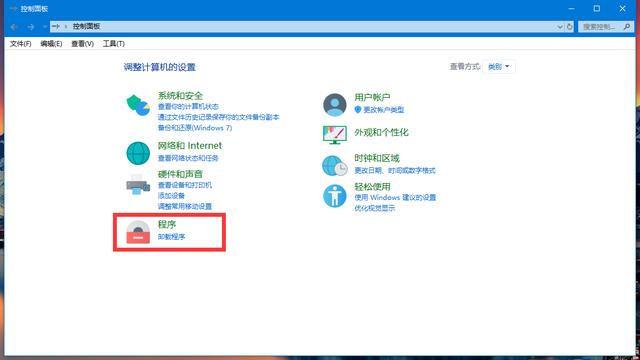Open the 查看方式 类别 dropdown
The image size is (640, 360).
click(x=498, y=67)
